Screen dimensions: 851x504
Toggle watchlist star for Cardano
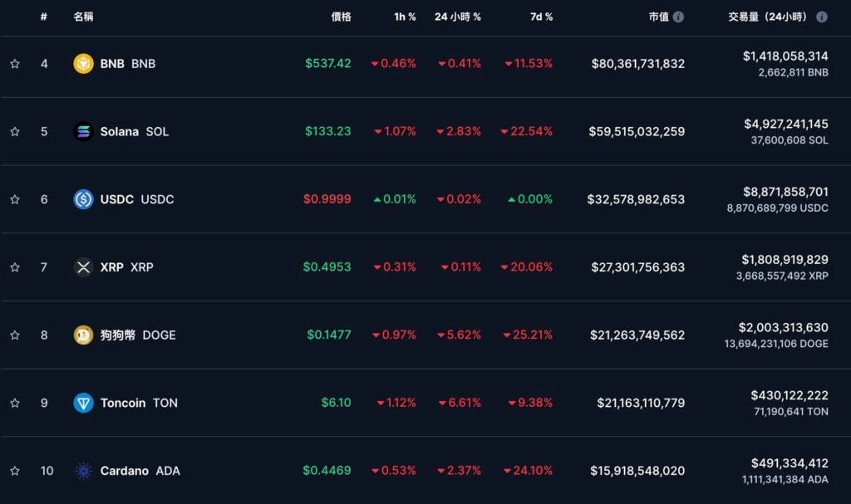click(x=15, y=471)
